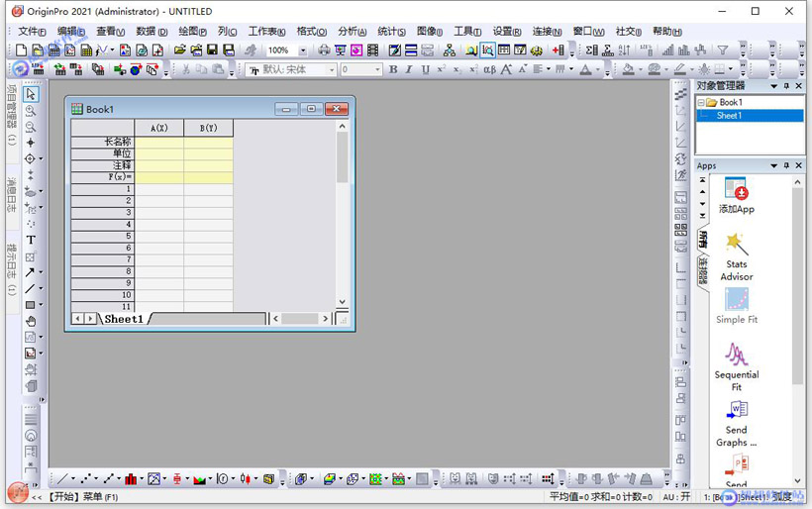Click the Start menu button in the status bar
This screenshot has height=509, width=812.
18,493
